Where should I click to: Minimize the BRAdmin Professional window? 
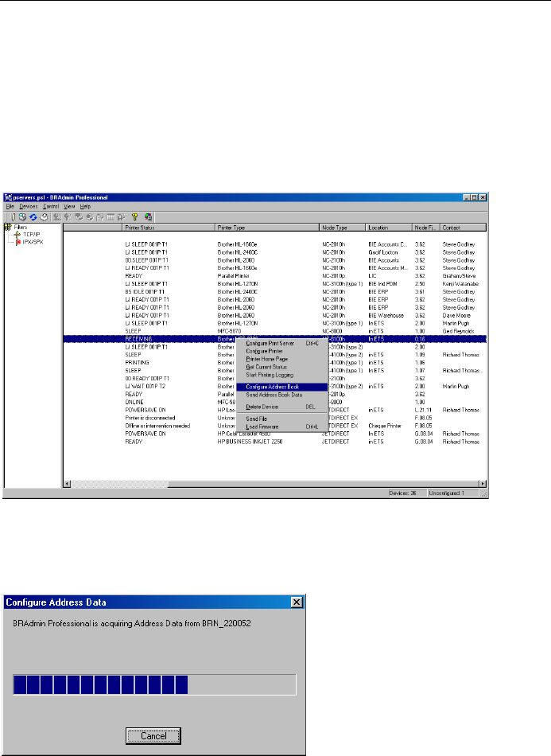click(467, 197)
